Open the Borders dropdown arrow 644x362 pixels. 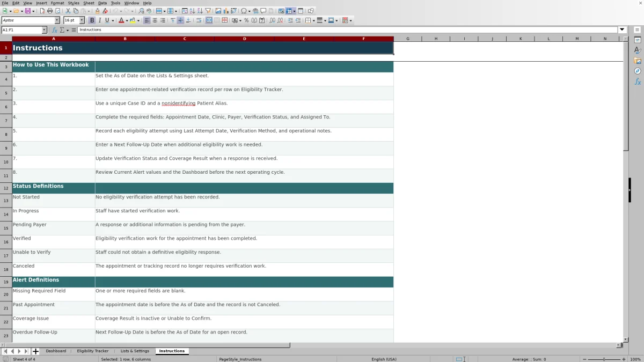(313, 20)
